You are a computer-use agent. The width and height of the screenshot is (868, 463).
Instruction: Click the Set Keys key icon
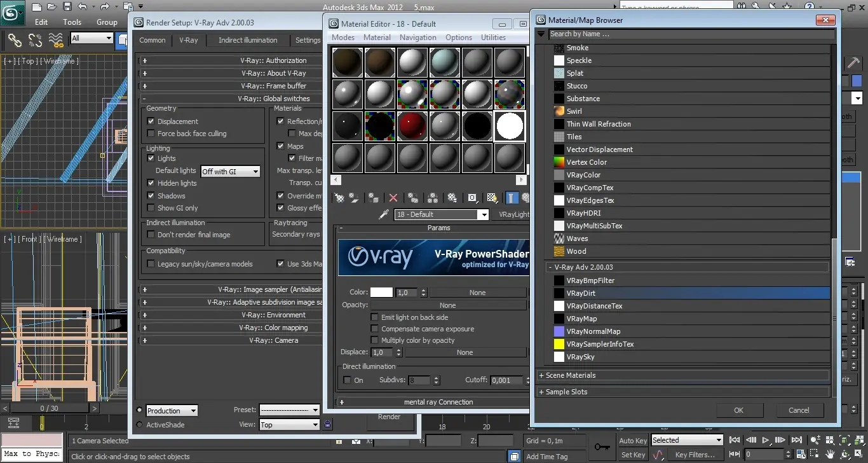coord(602,447)
